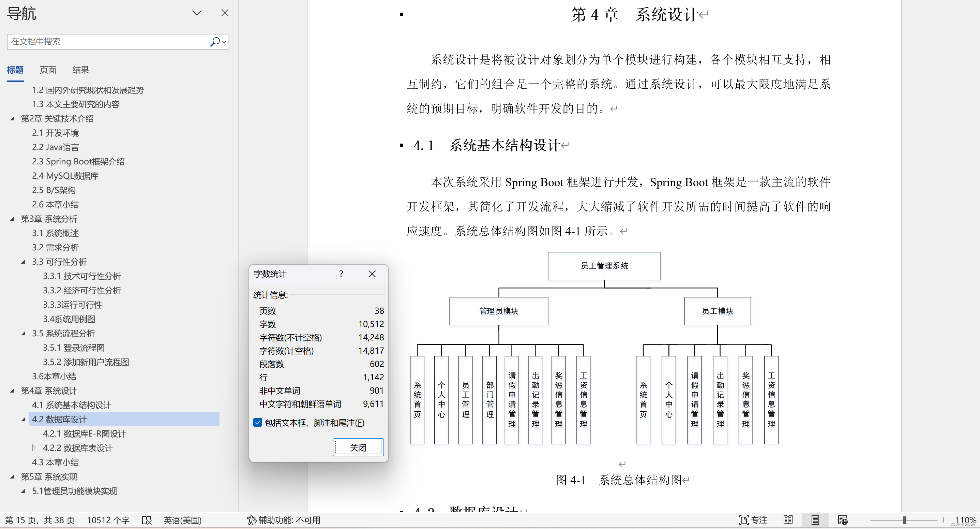
Task: Expand 4.2.2 数据库表设计 heading
Action: 34,448
